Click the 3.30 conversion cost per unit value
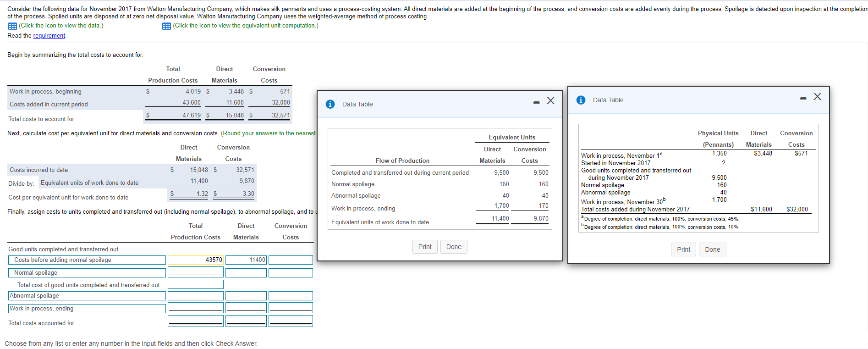Screen dimensions: 868x349 click(x=248, y=194)
